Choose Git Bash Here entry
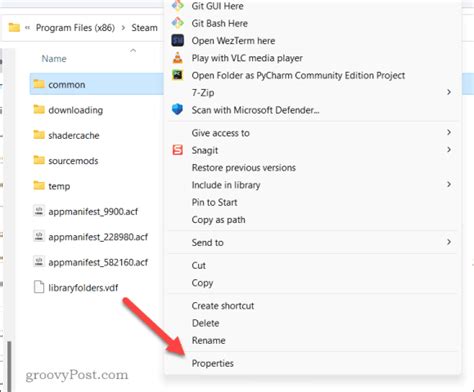The width and height of the screenshot is (474, 392). (220, 23)
